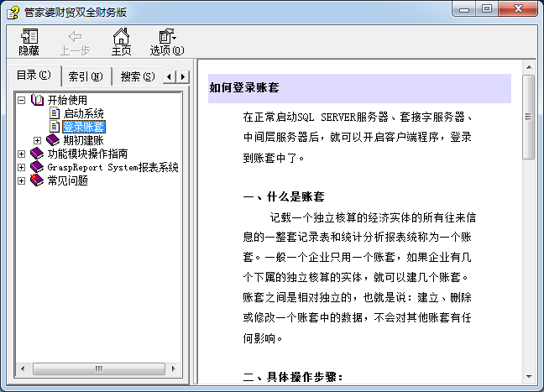Close the 管家婆财贸双全财务版 window
The height and width of the screenshot is (392, 544).
click(518, 8)
